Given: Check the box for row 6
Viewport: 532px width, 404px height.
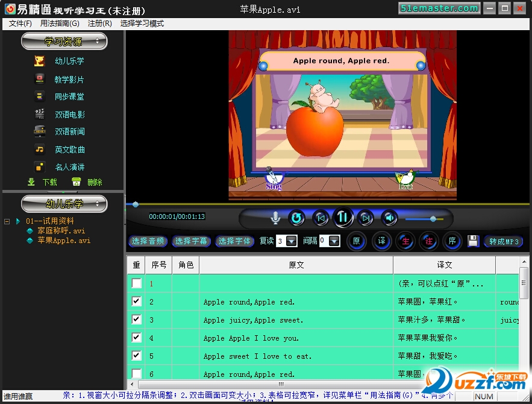Looking at the screenshot, I should 136,373.
